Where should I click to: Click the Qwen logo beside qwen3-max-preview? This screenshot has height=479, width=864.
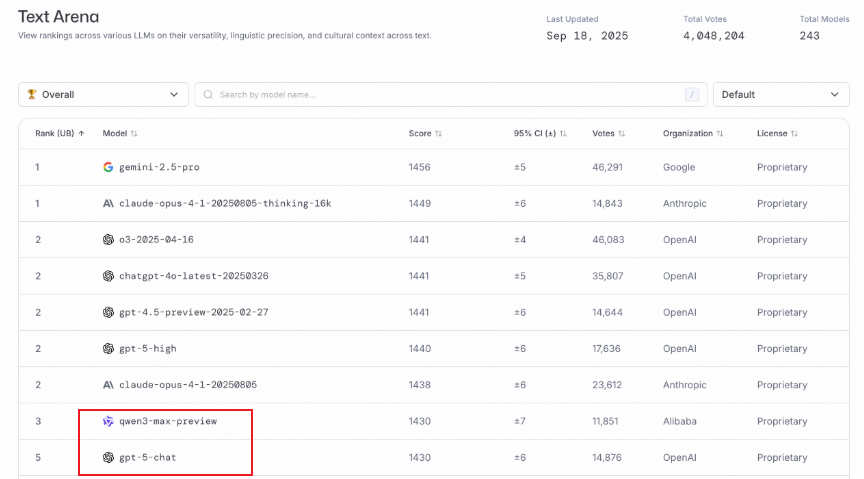[108, 421]
